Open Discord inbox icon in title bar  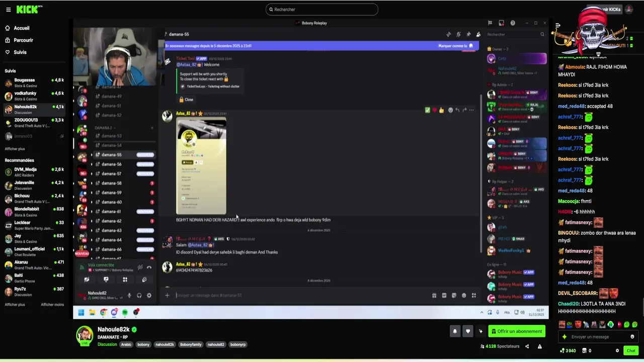501,23
